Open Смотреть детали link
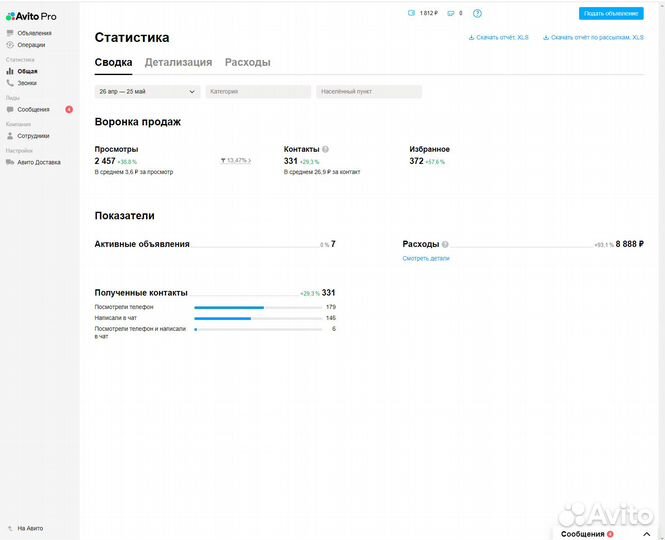This screenshot has width=665, height=540. pos(426,258)
